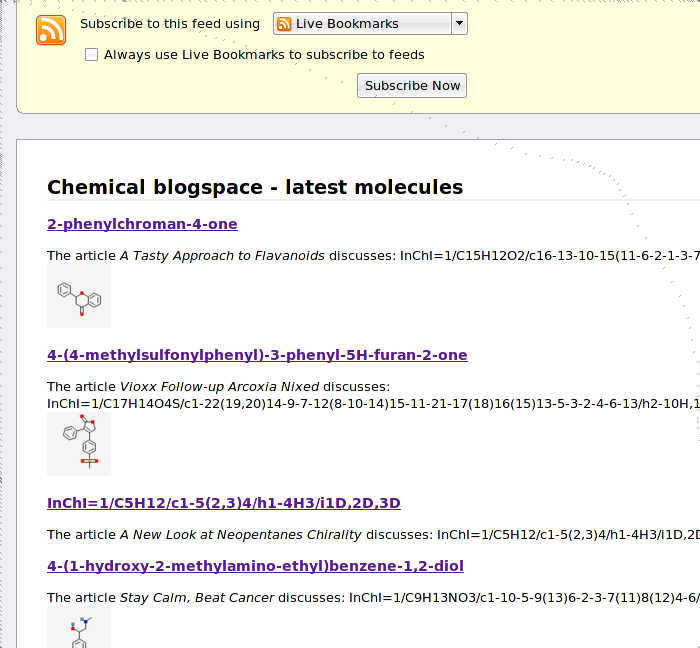Select the furan-2-one molecule structure thumbnail
The height and width of the screenshot is (648, 700).
(79, 444)
